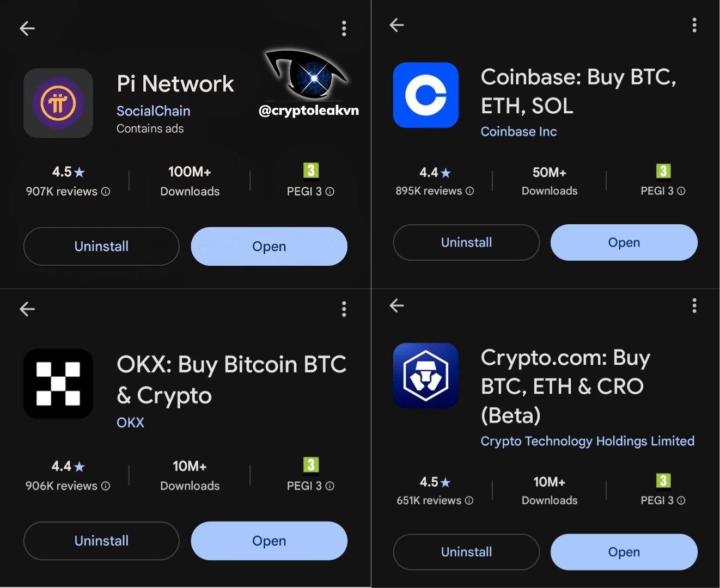720x588 pixels.
Task: Open three-dot menu on Pi Network page
Action: (344, 28)
